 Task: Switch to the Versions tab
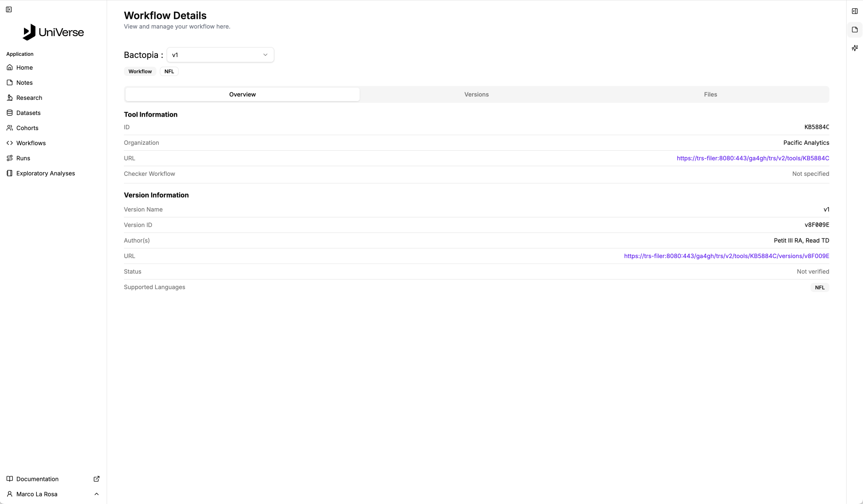pos(476,94)
